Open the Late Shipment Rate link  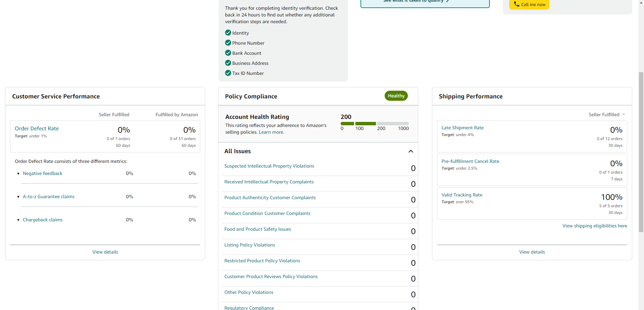463,128
